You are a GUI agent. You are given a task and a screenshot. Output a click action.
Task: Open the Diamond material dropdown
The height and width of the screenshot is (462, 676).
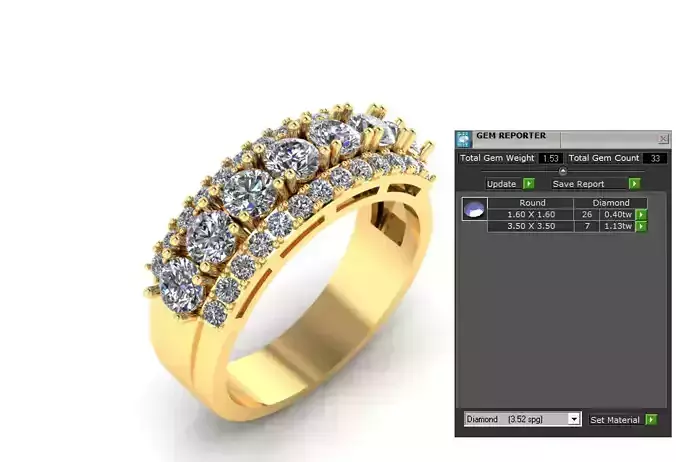tap(574, 419)
